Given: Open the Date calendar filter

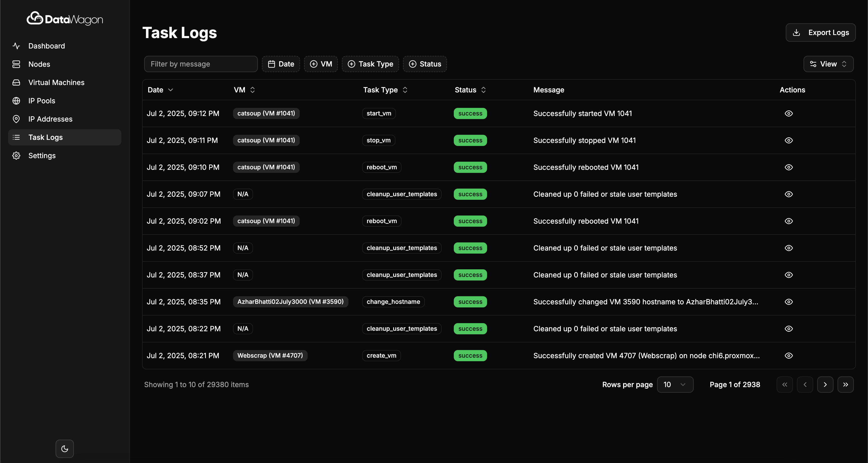Looking at the screenshot, I should [x=281, y=64].
